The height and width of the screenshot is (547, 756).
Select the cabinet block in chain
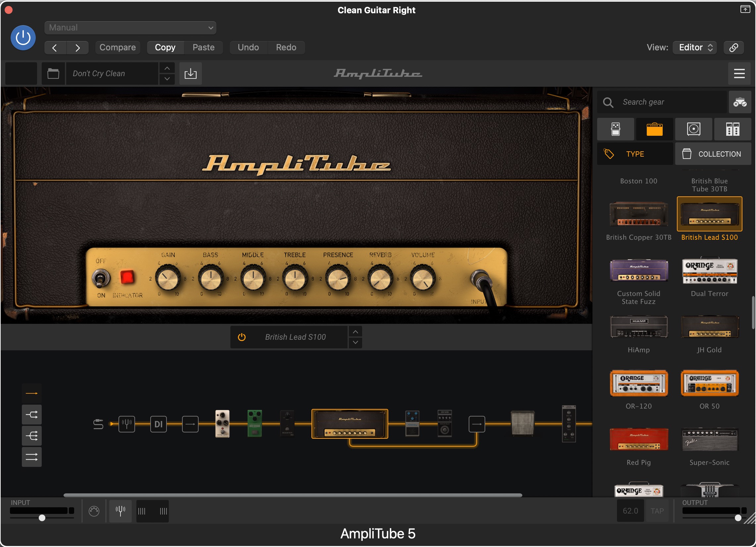523,423
